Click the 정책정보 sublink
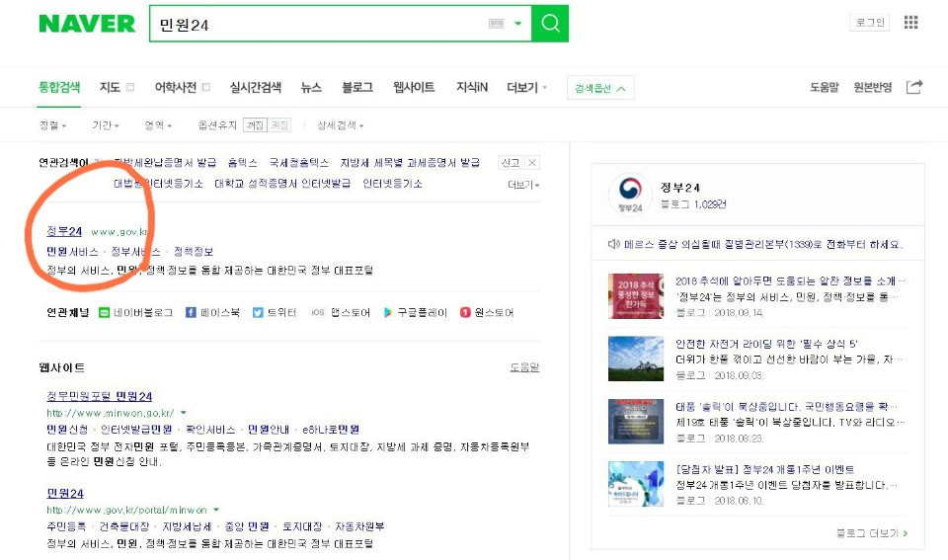 [194, 252]
